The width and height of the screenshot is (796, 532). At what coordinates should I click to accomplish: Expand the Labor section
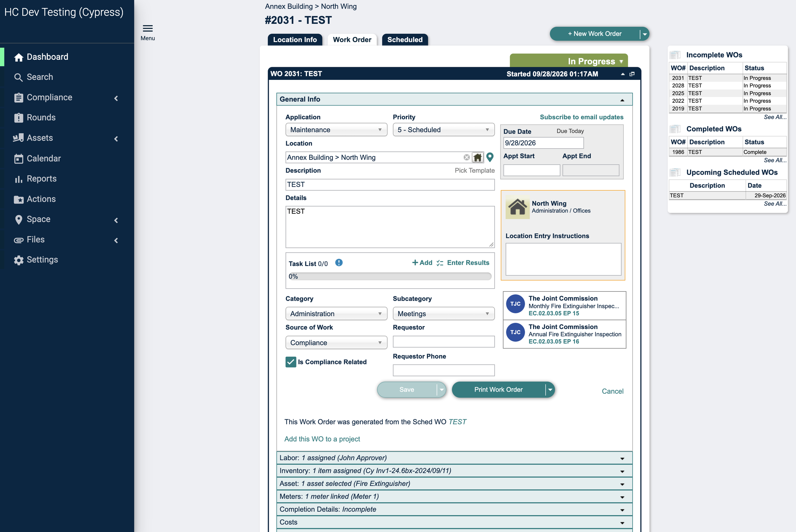point(454,458)
